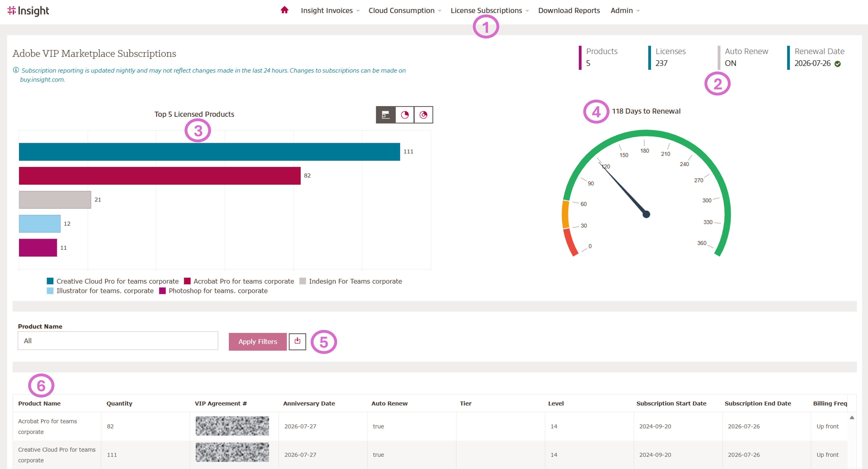Switch chart to donut view icon
The width and height of the screenshot is (868, 469).
coord(424,115)
